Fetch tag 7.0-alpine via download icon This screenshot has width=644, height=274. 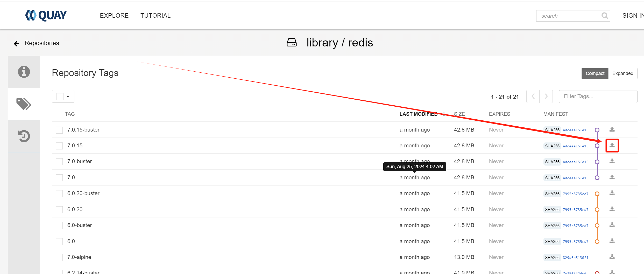(612, 257)
